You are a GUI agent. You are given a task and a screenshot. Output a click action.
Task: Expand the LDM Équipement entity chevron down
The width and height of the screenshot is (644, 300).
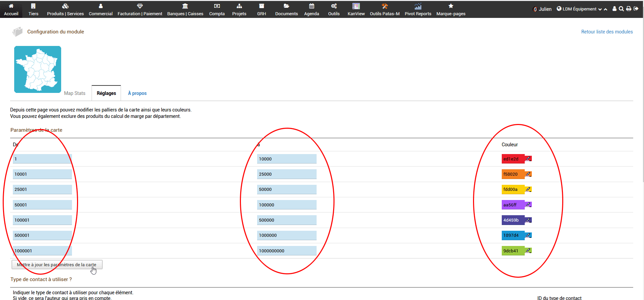point(600,9)
